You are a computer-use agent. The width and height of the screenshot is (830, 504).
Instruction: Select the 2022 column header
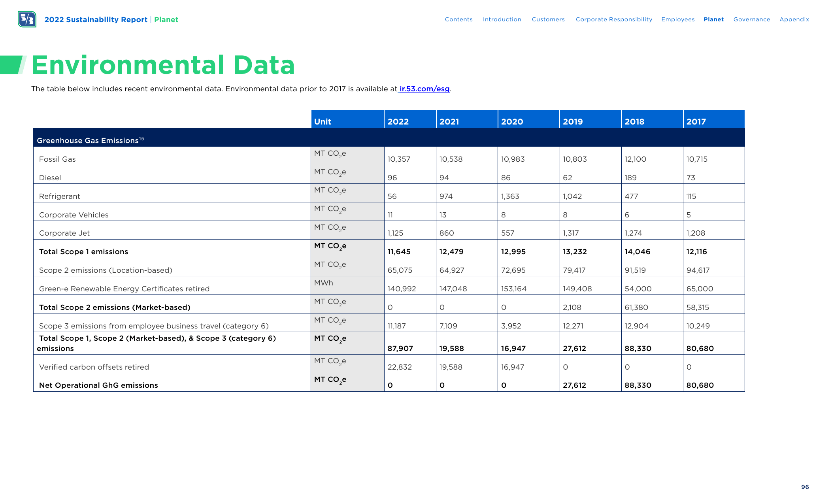410,119
